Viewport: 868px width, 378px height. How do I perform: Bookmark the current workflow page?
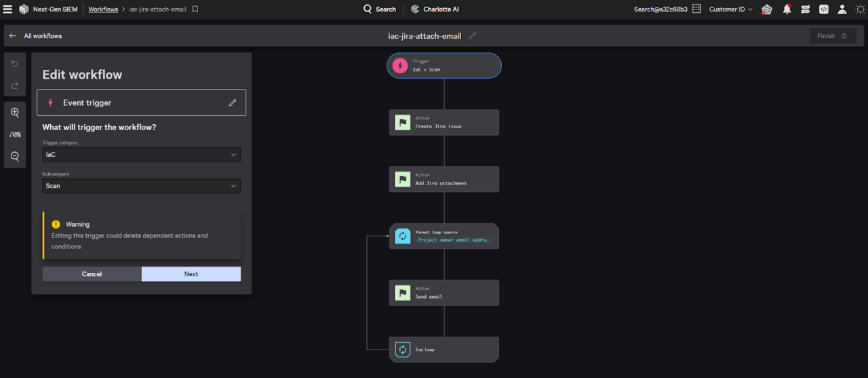click(x=195, y=10)
